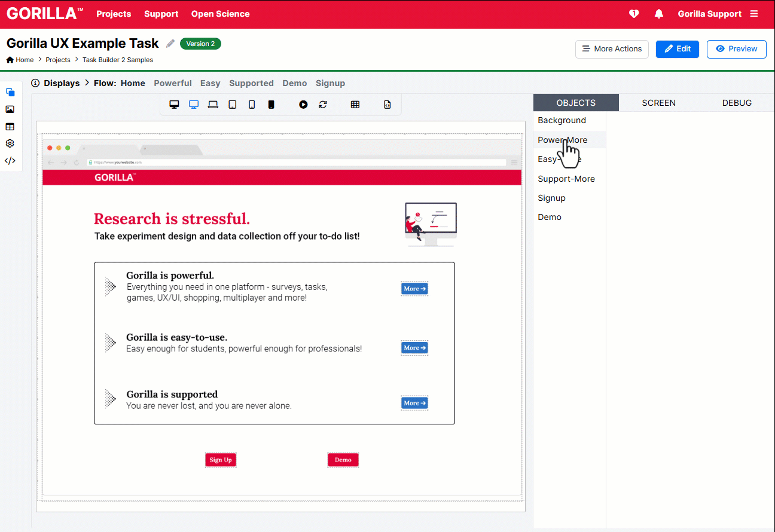Click the Home icon in the breadcrumb
775x532 pixels.
pos(10,60)
